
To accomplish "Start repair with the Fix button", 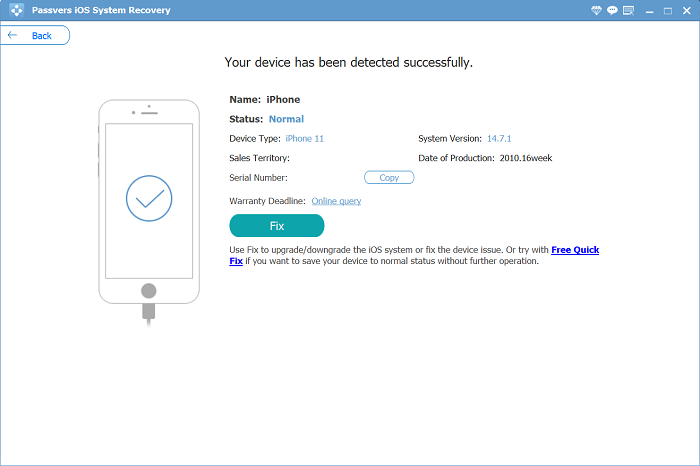I will [x=277, y=225].
